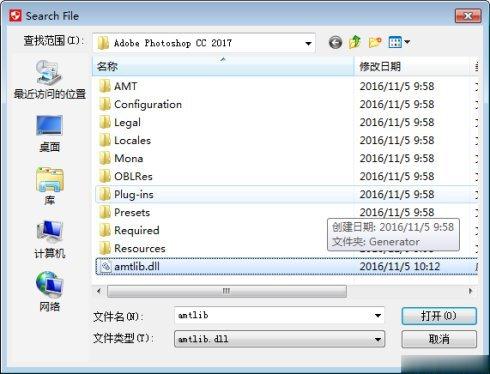Go up one folder level icon

coord(355,42)
